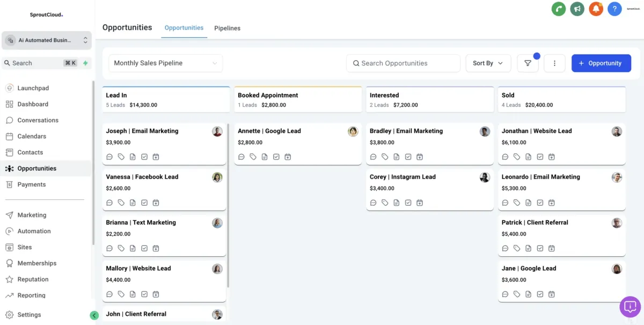Switch to the Pipelines tab

(x=227, y=28)
